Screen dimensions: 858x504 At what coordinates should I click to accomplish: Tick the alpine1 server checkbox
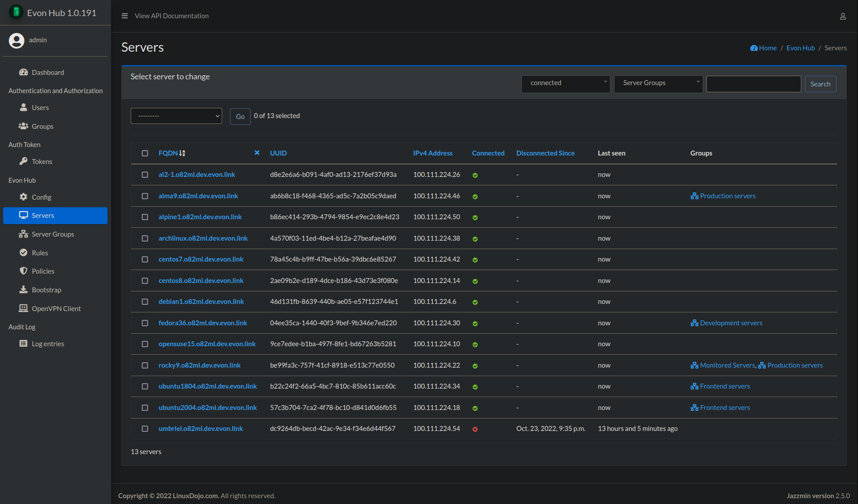coord(145,217)
